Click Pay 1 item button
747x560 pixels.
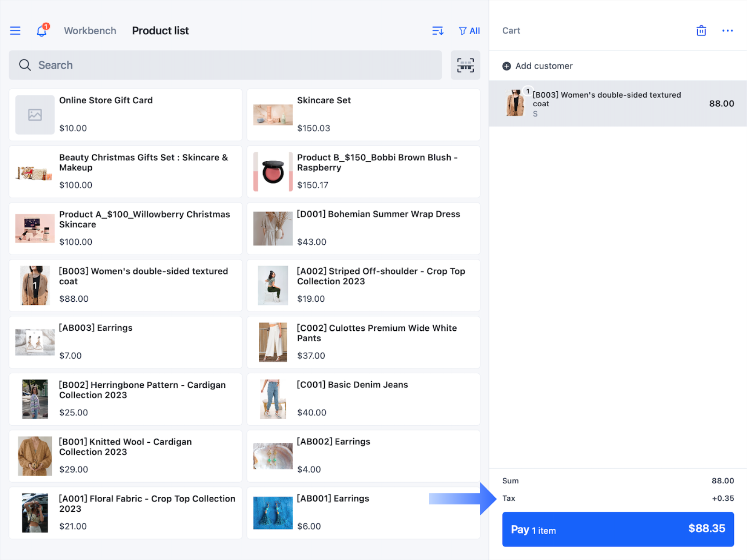(618, 529)
